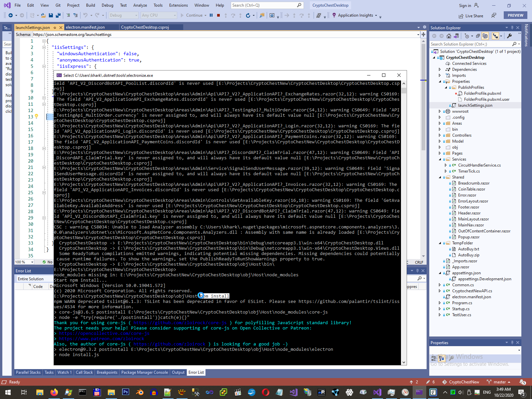Switch views icon in Solution Explorer toolbar
Screen dimensions: 532x399
456,36
